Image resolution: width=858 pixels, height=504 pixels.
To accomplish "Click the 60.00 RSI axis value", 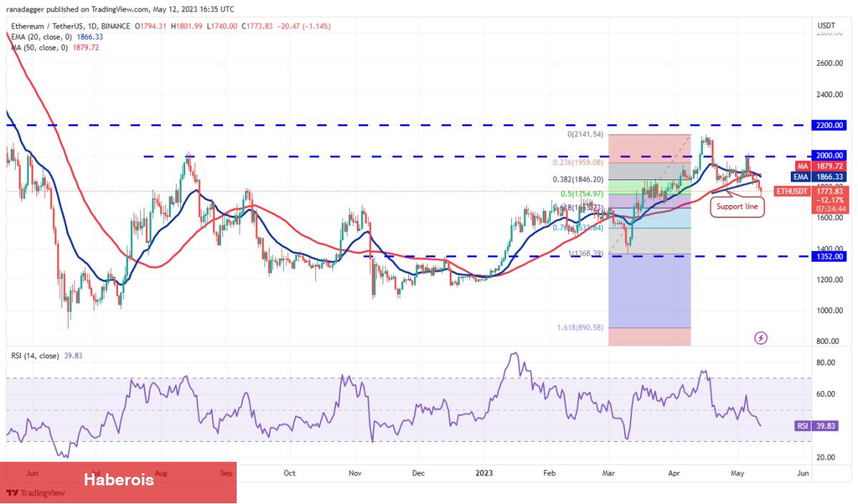I will point(827,394).
